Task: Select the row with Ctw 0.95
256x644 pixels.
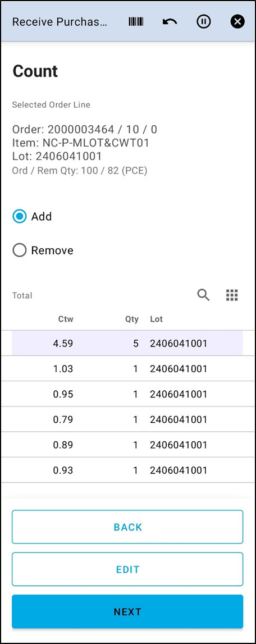Action: point(127,394)
